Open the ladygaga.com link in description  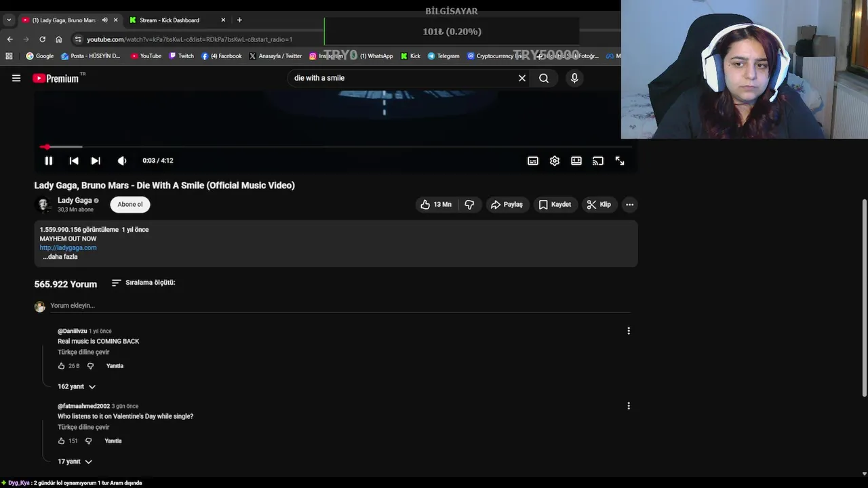point(68,247)
